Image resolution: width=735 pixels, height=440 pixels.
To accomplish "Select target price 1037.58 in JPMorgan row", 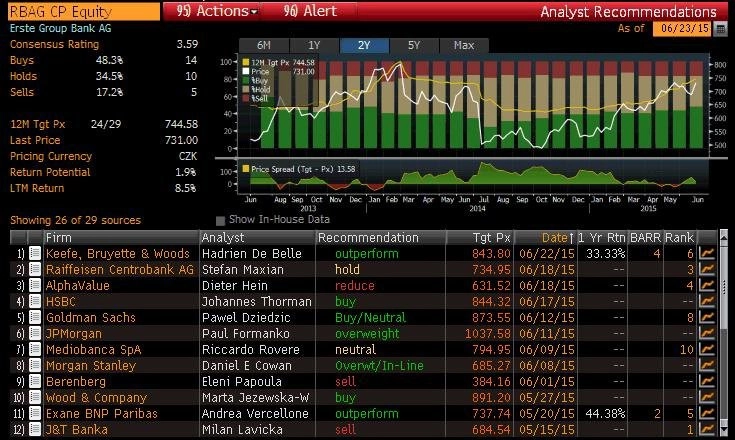I will 488,333.
